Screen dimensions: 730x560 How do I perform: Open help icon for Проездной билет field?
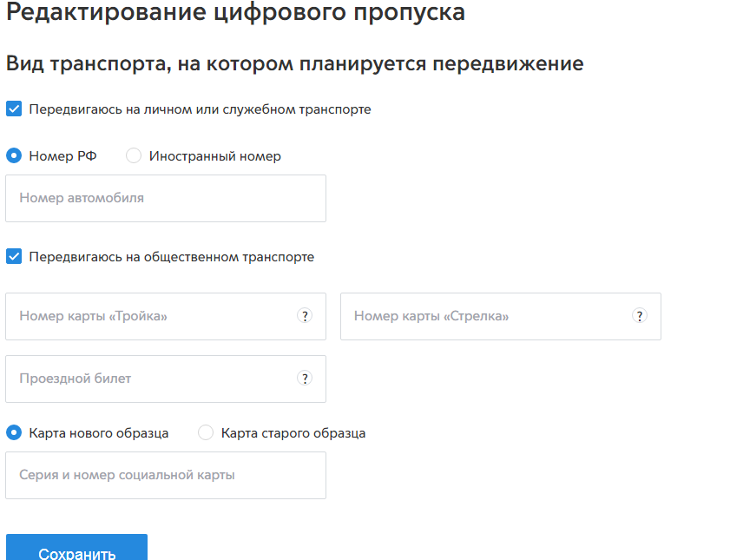coord(304,379)
